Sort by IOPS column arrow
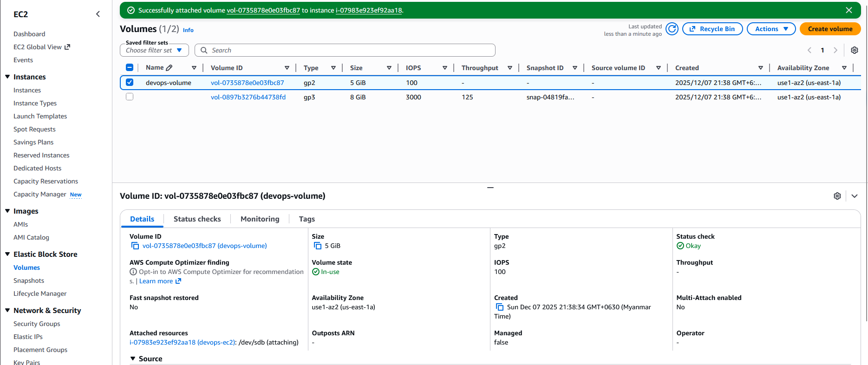The width and height of the screenshot is (868, 365). 445,68
